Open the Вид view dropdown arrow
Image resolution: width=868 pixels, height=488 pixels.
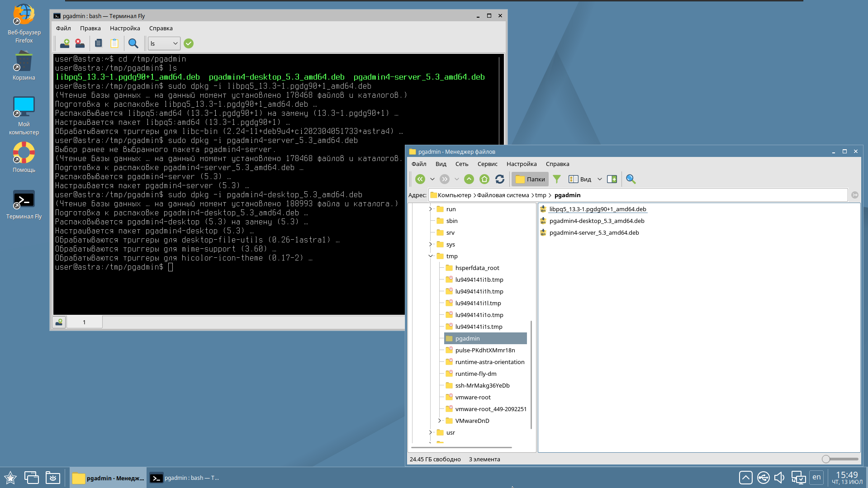600,179
